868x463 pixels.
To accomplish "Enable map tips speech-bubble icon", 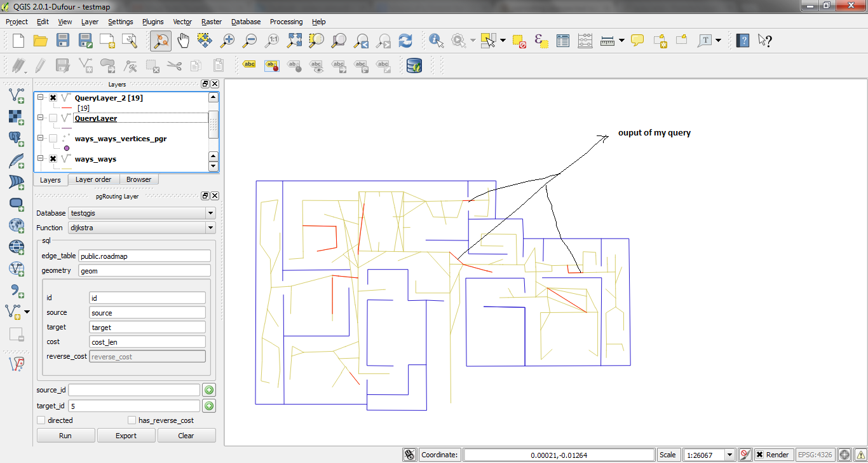I will [637, 41].
